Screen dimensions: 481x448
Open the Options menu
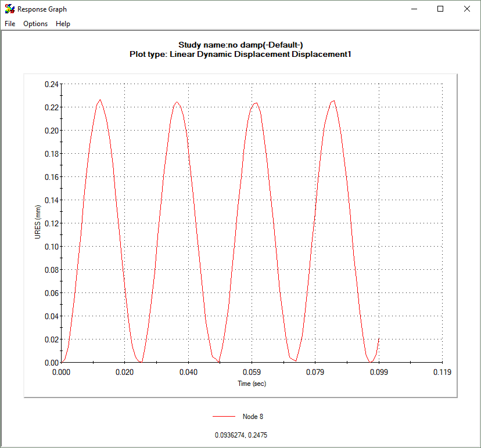point(35,24)
